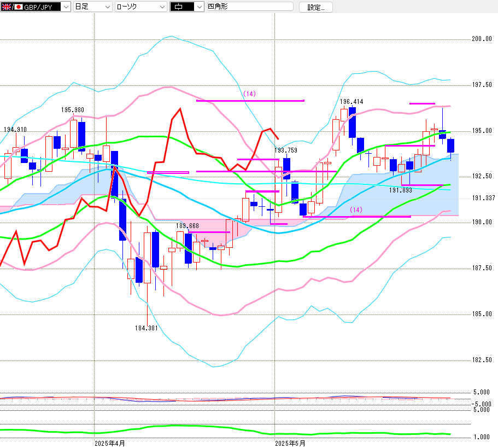This screenshot has width=498, height=448.
Task: Click the 200.00 price axis label
Action: tap(482, 39)
